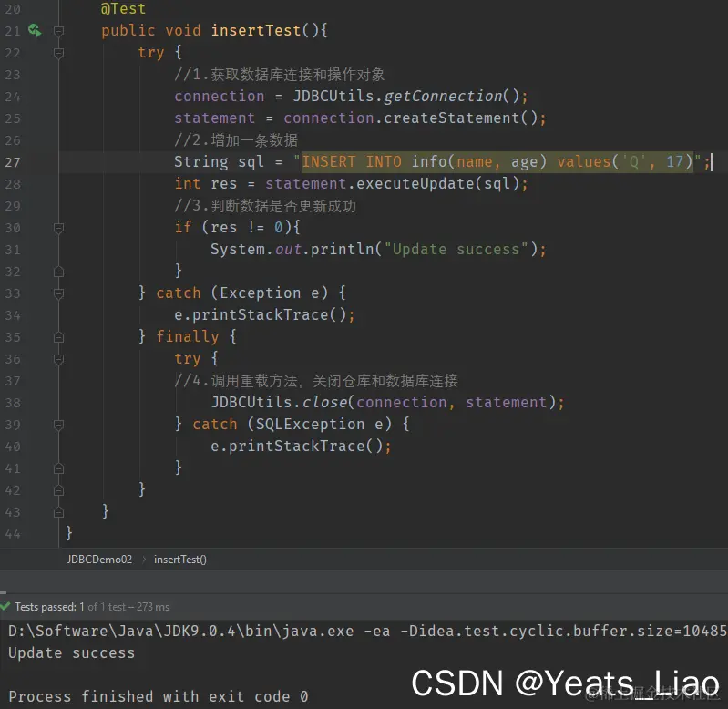Image resolution: width=728 pixels, height=709 pixels.
Task: Click the fold end marker at line 32
Action: click(58, 272)
